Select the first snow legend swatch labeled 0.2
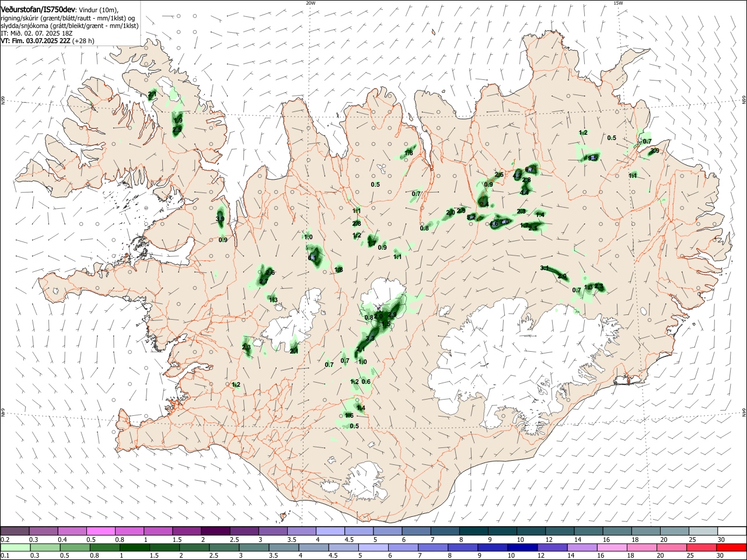This screenshot has height=560, width=747. tap(15, 531)
